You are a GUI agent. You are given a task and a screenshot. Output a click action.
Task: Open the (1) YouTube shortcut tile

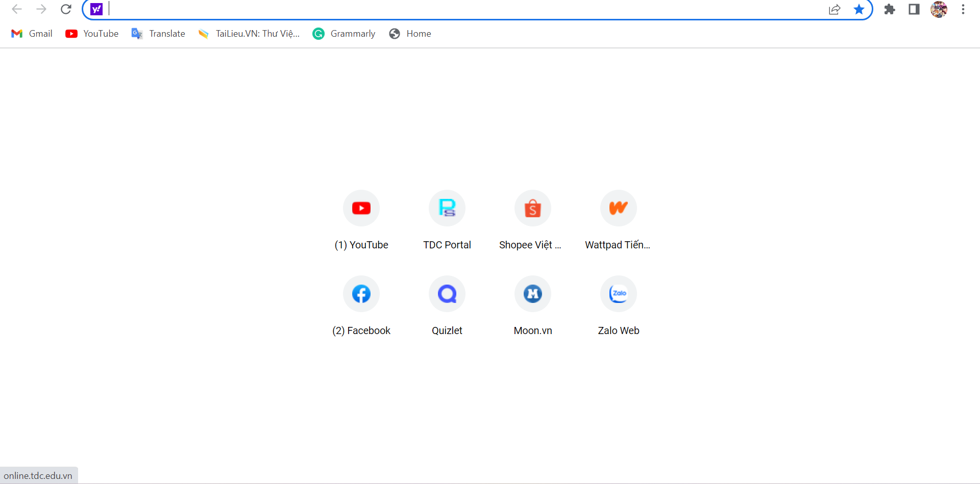coord(361,220)
